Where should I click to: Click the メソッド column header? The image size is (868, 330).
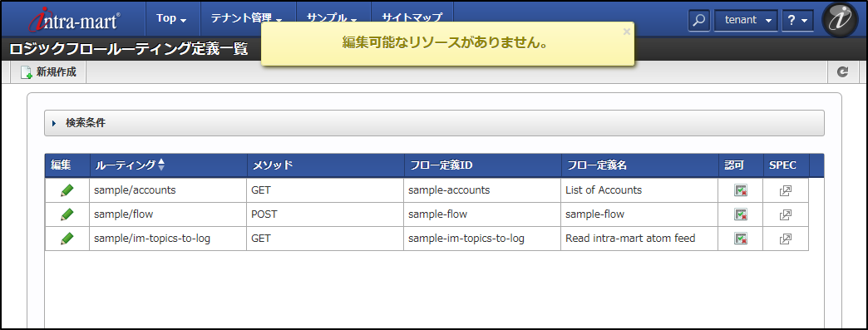326,165
